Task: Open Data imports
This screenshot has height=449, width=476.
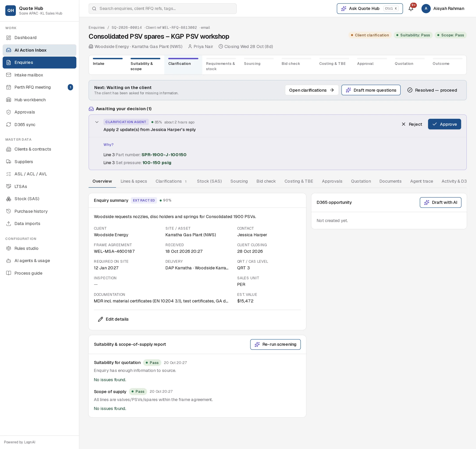Action: [x=39, y=224]
